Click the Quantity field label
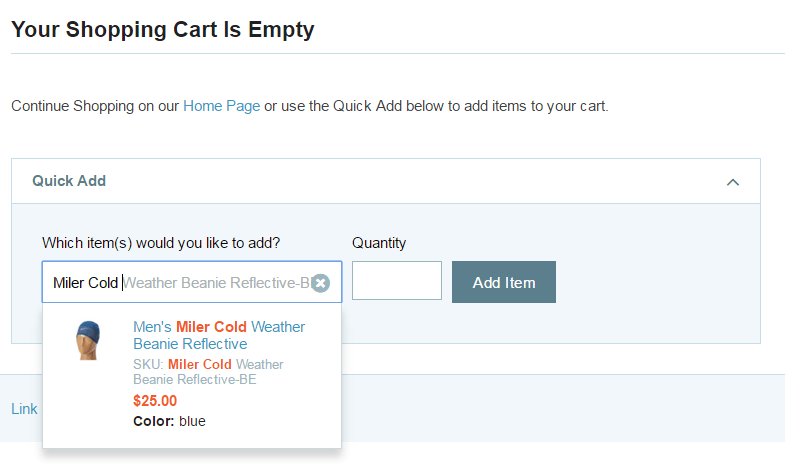The width and height of the screenshot is (785, 468). tap(379, 243)
